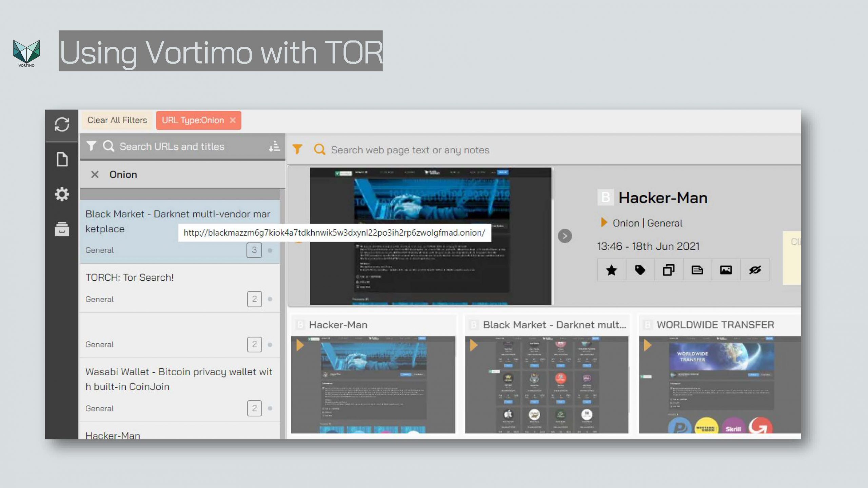Click count badge 2 on TORCH entry
Image resolution: width=868 pixels, height=488 pixels.
(x=254, y=299)
